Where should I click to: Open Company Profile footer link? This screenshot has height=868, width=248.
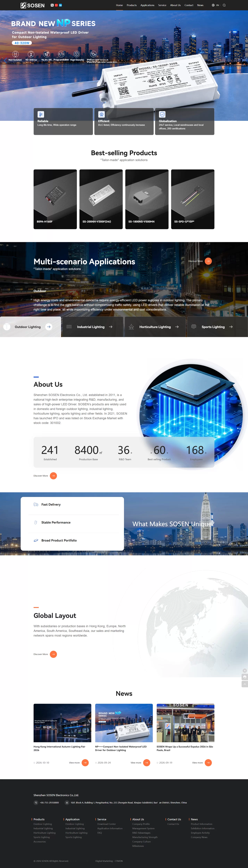(x=141, y=824)
